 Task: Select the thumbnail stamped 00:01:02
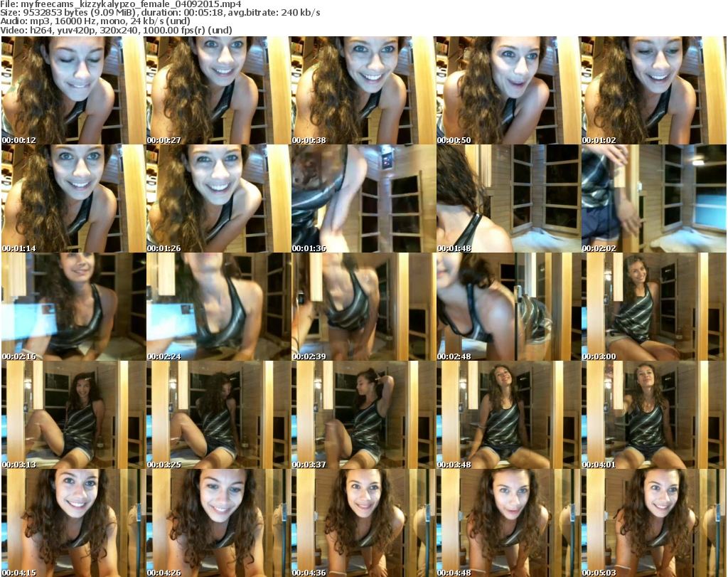(654, 90)
